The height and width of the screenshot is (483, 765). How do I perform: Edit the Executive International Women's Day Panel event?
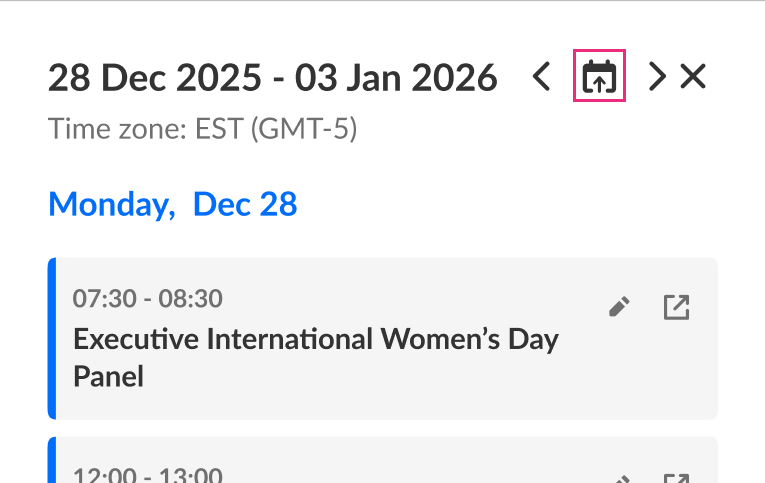pos(620,308)
